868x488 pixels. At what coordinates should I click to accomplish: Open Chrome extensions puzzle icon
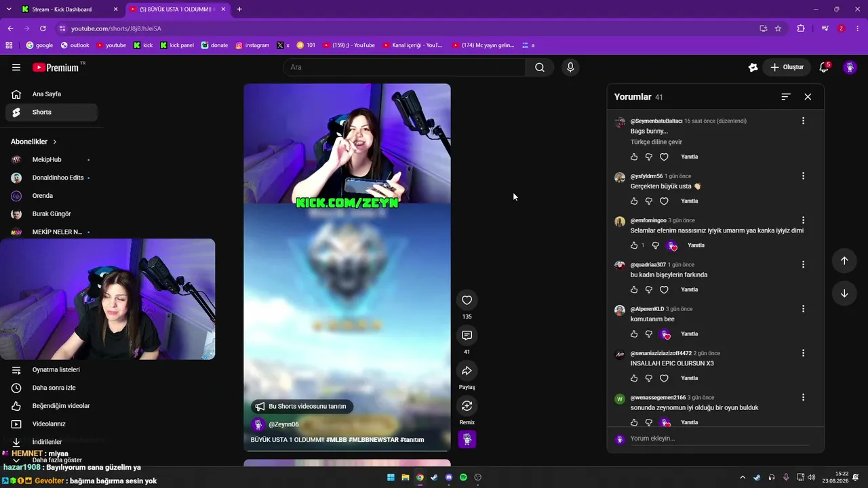(x=801, y=28)
